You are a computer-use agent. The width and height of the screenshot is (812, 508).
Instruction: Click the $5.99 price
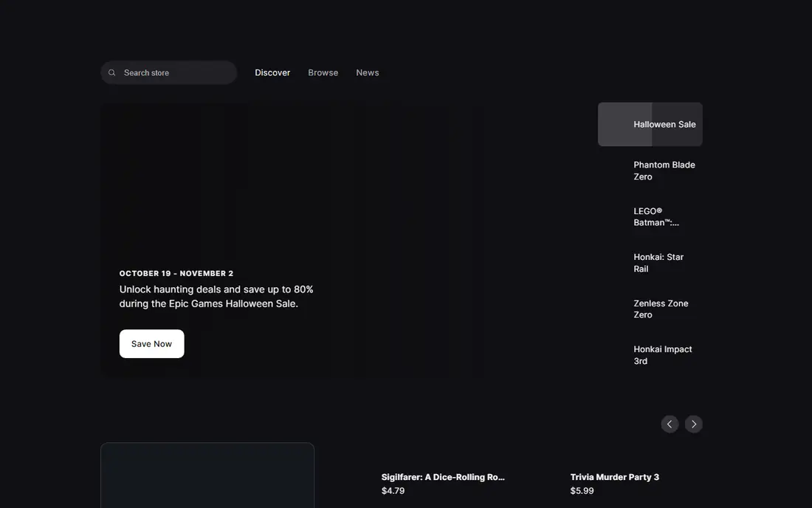click(582, 490)
